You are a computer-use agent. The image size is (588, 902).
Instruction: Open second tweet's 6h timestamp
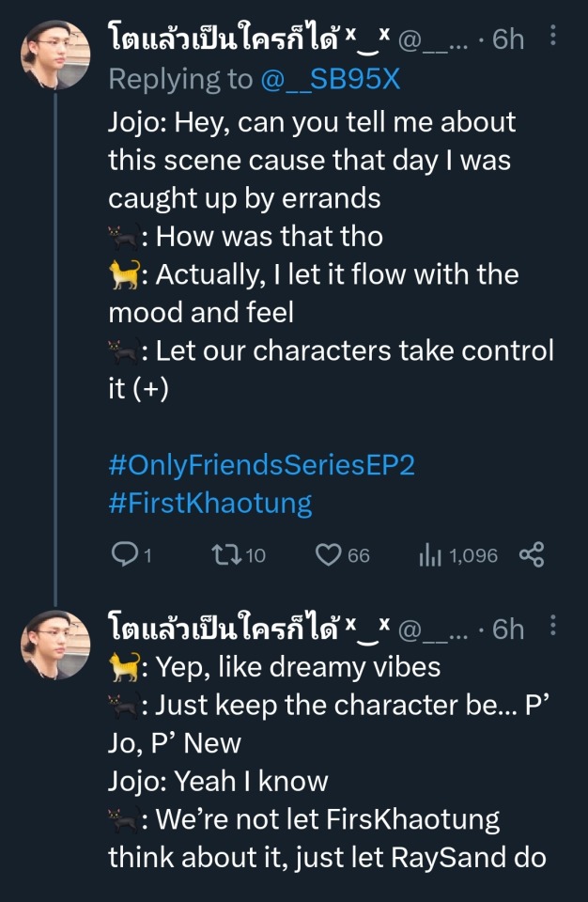tap(508, 629)
